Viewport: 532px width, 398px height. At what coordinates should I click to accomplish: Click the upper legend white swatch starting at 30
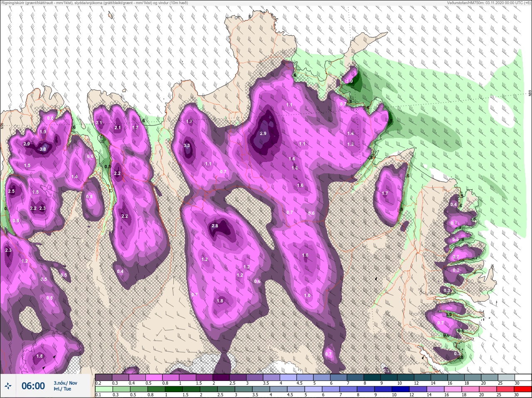coord(523,377)
